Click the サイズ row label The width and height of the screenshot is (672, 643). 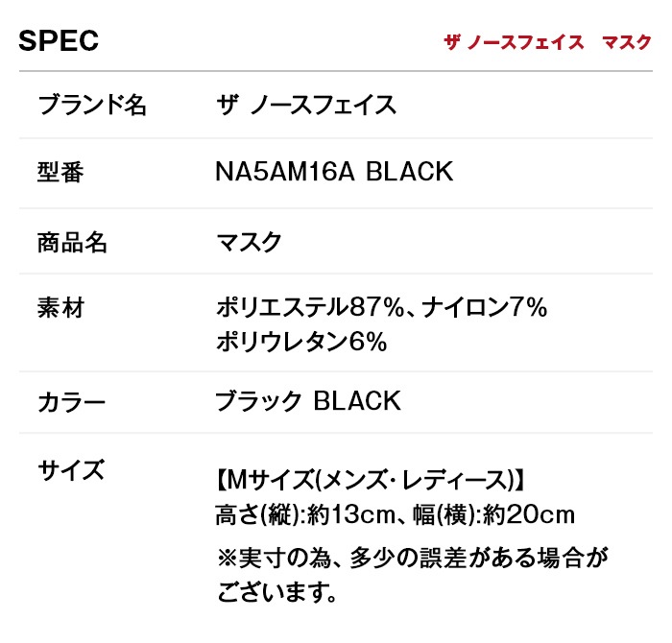(71, 470)
